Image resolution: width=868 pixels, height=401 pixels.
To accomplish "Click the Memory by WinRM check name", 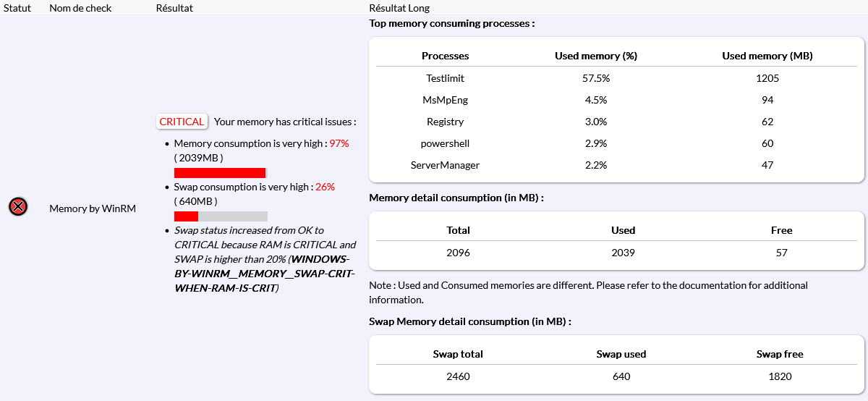I will [93, 208].
